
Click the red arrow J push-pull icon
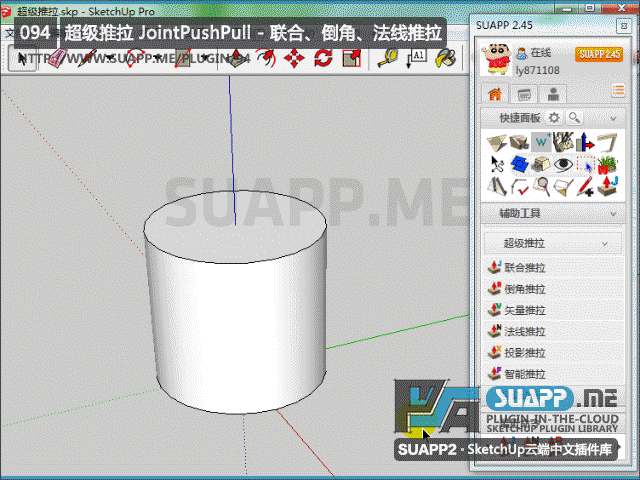click(x=607, y=186)
